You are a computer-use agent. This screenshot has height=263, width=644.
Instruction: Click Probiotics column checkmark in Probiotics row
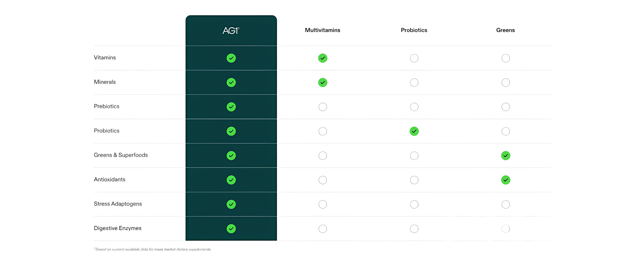414,131
